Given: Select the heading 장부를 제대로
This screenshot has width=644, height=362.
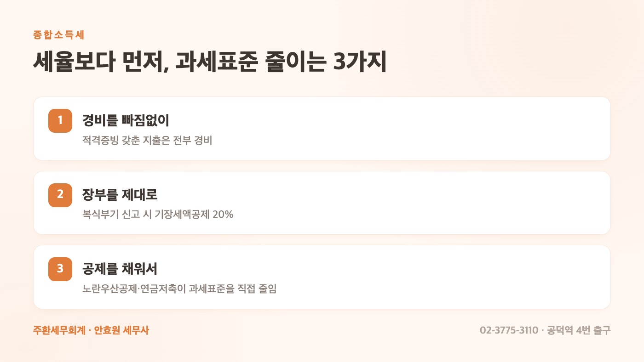Looking at the screenshot, I should pyautogui.click(x=120, y=195).
